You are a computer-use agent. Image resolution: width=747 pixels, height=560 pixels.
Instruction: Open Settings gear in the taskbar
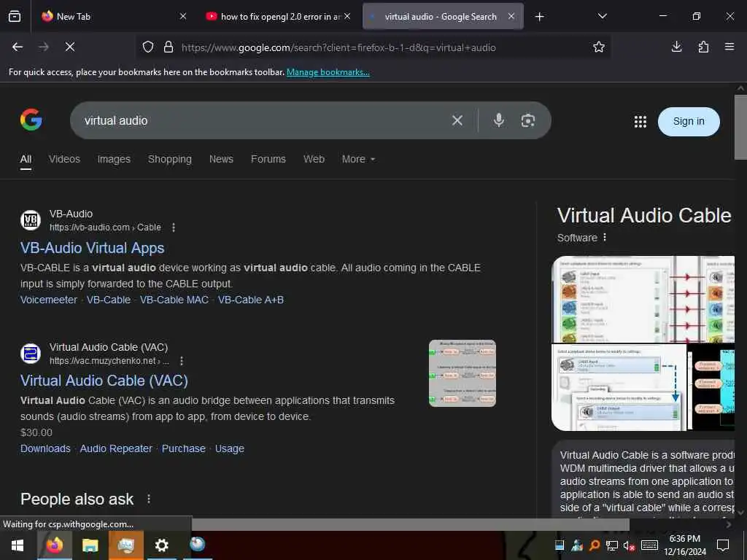tap(161, 545)
